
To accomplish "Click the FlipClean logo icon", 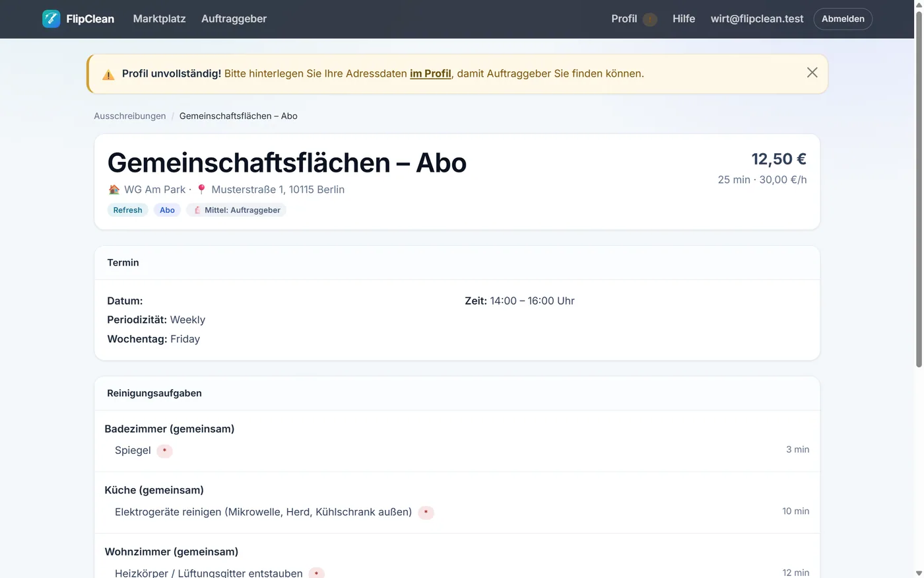I will [51, 18].
